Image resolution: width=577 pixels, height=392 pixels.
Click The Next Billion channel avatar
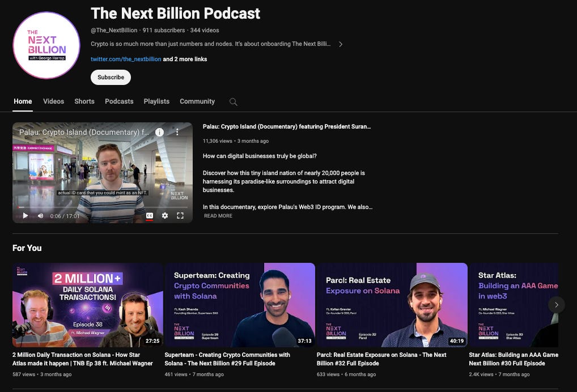coord(46,45)
